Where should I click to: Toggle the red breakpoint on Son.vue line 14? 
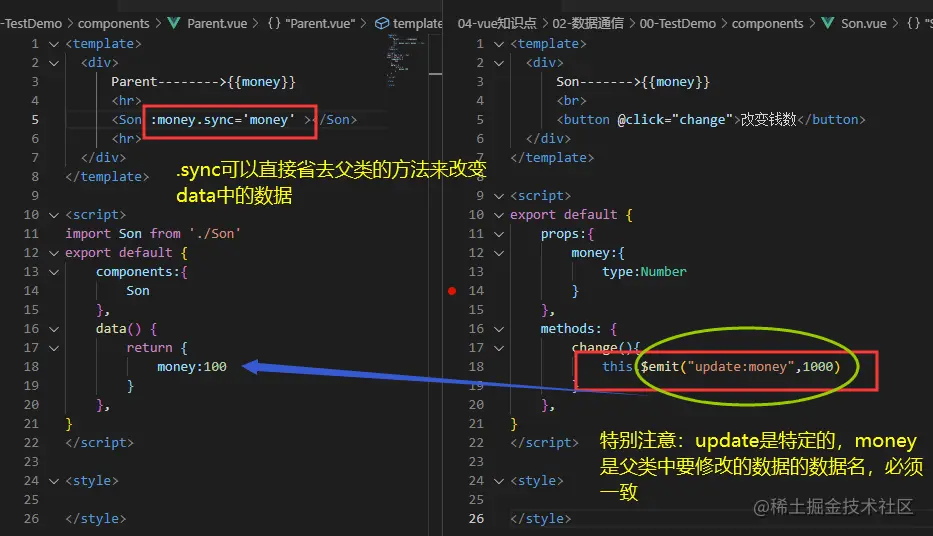click(x=452, y=291)
